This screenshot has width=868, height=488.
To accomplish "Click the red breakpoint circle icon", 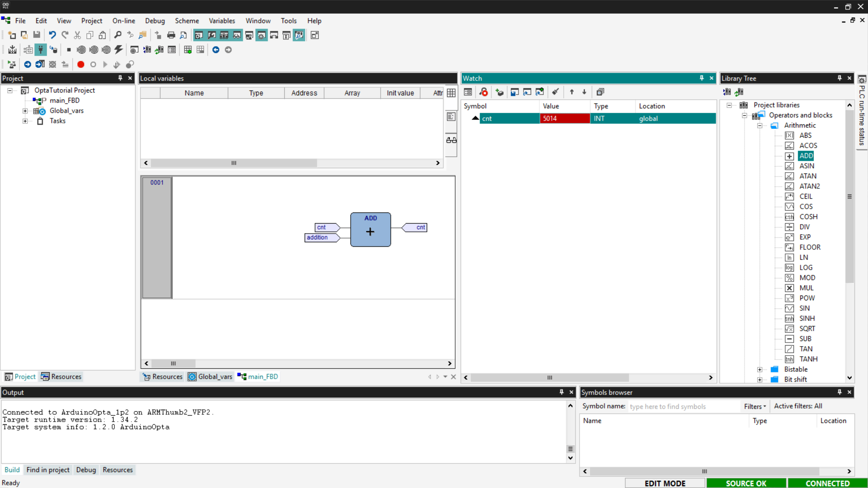I will tap(80, 65).
